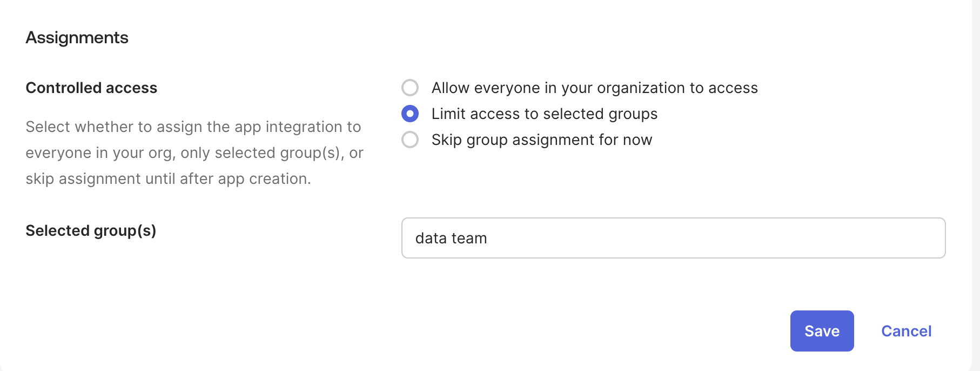Click the "Controlled access" field label

pyautogui.click(x=91, y=88)
